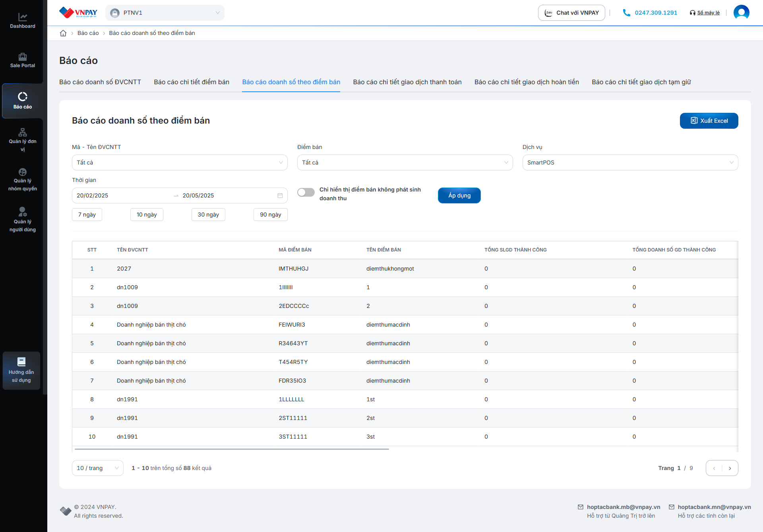The width and height of the screenshot is (763, 532).
Task: Click the cell 1LLLLLLL
Action: point(291,399)
